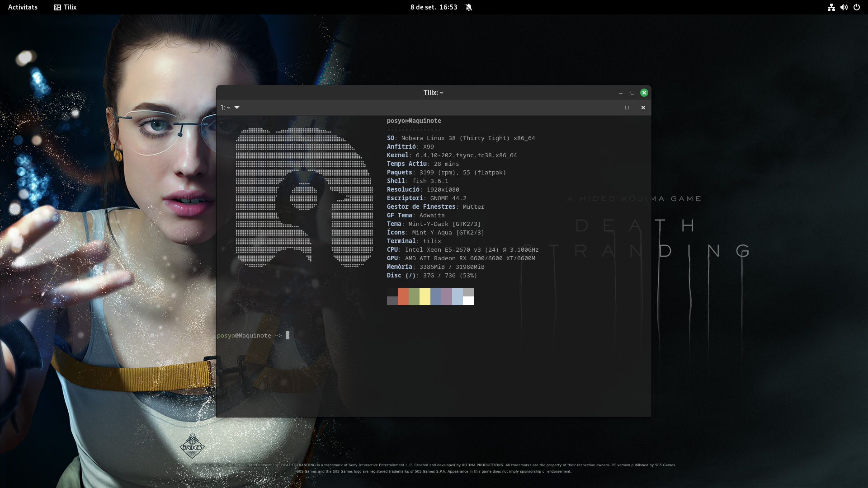Image resolution: width=868 pixels, height=488 pixels.
Task: Click the yellow color block in the palette
Action: [x=425, y=296]
